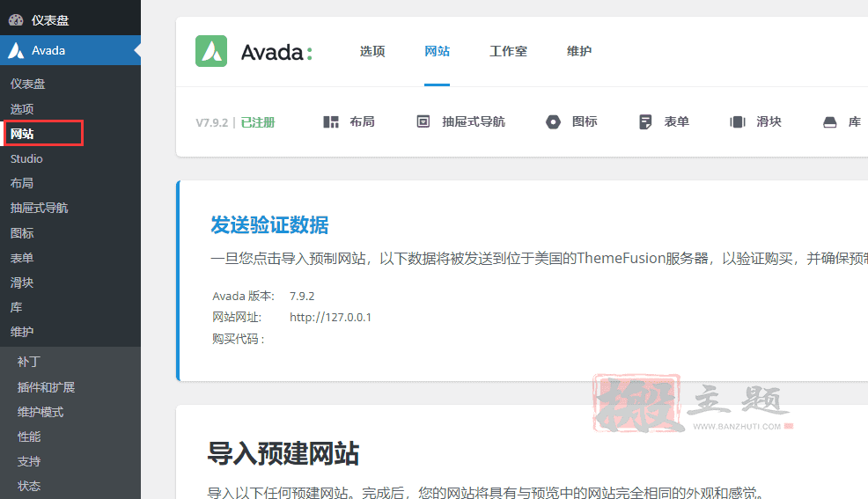Click the 已注册 registration status
Image resolution: width=868 pixels, height=499 pixels.
point(258,122)
